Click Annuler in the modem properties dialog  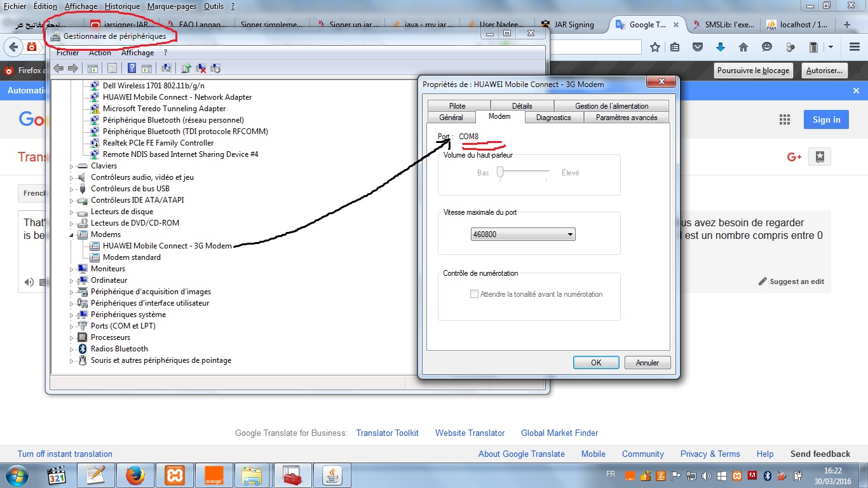tap(647, 363)
